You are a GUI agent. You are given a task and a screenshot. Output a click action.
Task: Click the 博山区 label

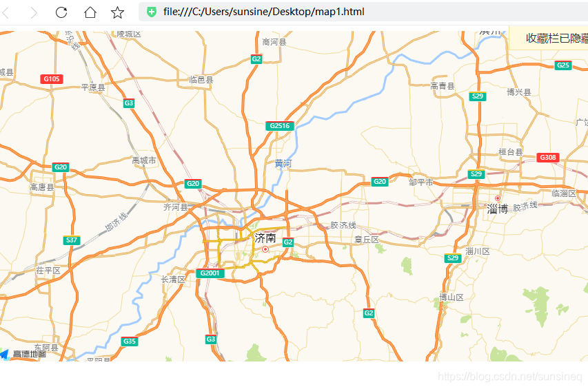(x=452, y=297)
